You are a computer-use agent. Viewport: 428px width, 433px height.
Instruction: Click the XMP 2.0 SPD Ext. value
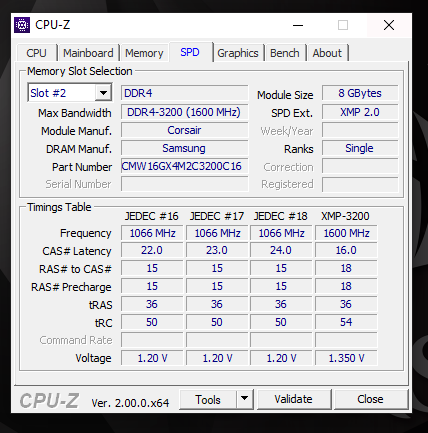(x=360, y=112)
